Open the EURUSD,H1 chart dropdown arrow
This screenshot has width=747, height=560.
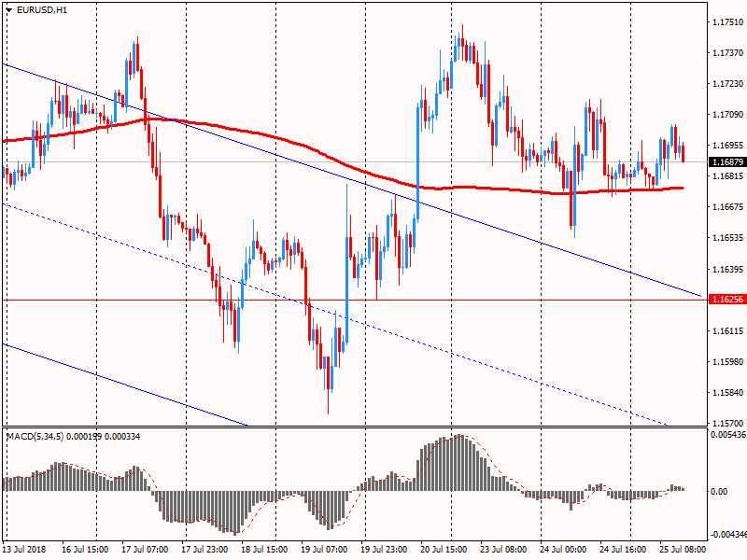point(9,9)
